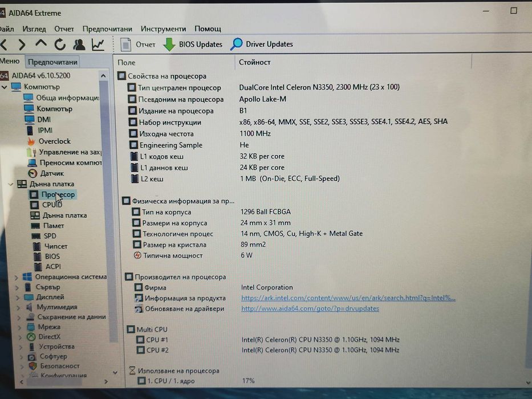Click the Технологичен процес row

point(247,234)
